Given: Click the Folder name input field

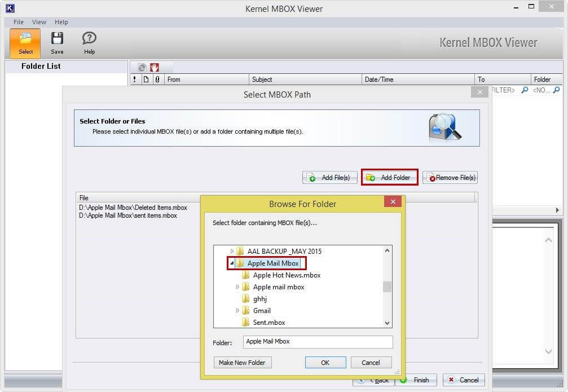Looking at the screenshot, I should (x=318, y=342).
